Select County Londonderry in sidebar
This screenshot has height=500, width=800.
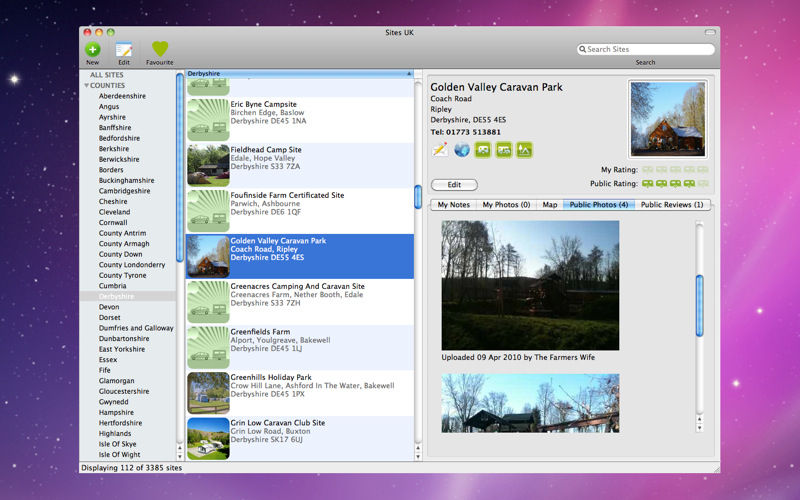[132, 265]
